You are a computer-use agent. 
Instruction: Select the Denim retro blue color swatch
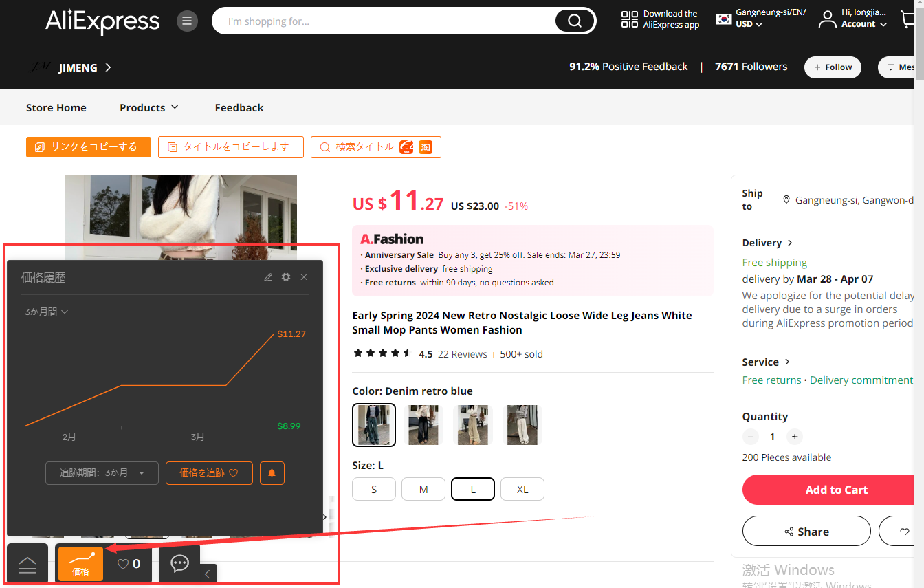pyautogui.click(x=374, y=425)
